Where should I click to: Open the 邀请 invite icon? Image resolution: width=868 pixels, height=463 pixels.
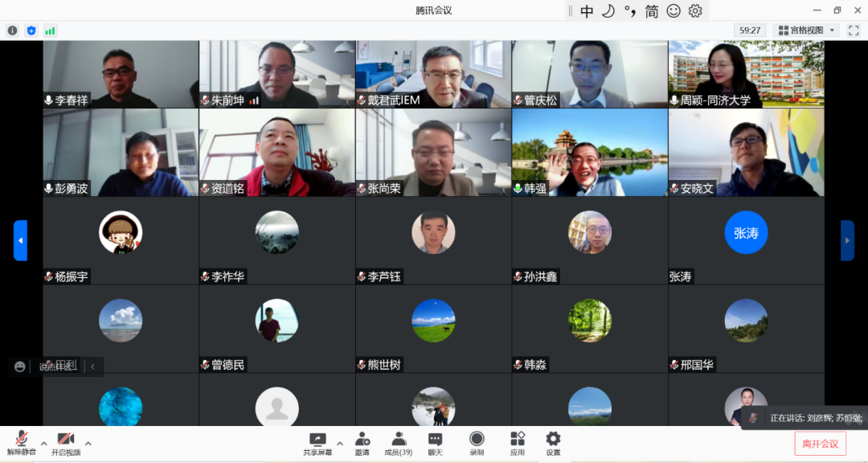pyautogui.click(x=362, y=443)
